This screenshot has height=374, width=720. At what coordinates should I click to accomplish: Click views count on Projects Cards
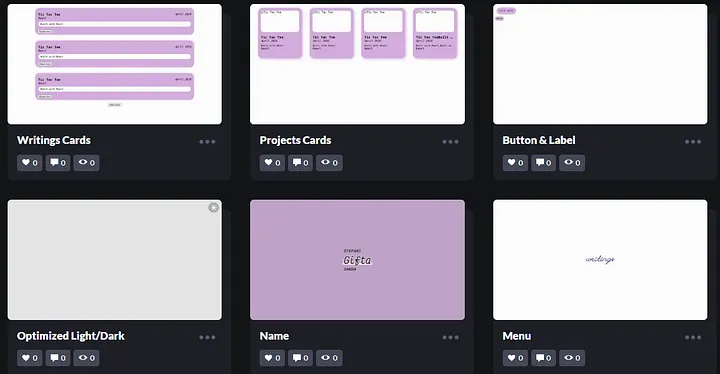pyautogui.click(x=329, y=163)
